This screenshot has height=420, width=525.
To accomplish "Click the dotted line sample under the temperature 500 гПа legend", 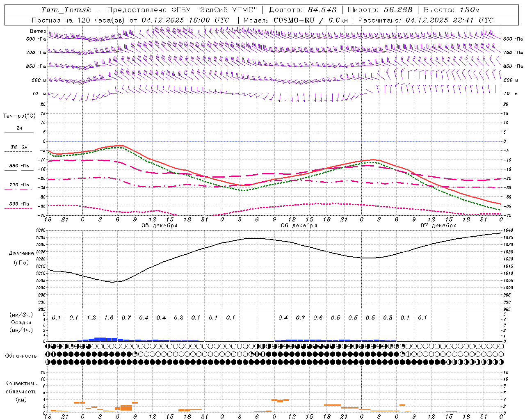I will (18, 208).
